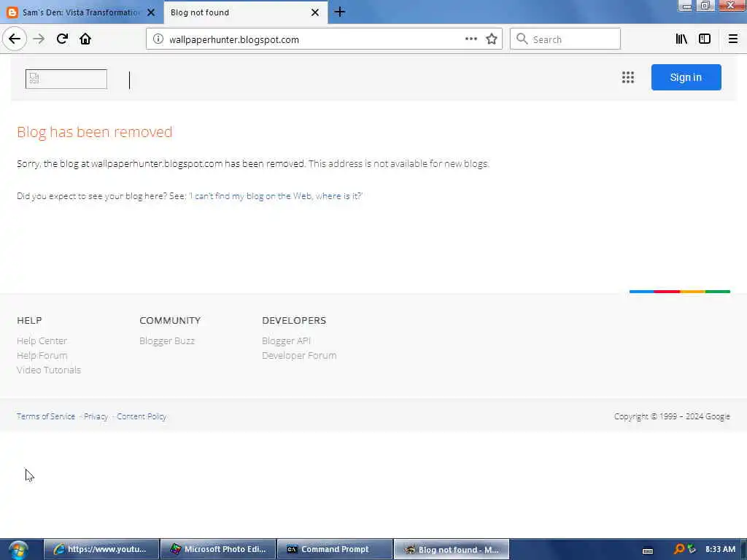Screen dimensions: 747x560
Task: Open the Blogger API link
Action: click(x=286, y=341)
